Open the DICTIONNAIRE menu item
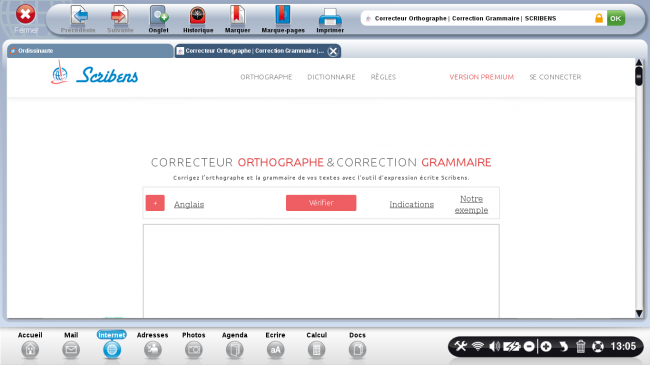The height and width of the screenshot is (365, 650). (331, 77)
